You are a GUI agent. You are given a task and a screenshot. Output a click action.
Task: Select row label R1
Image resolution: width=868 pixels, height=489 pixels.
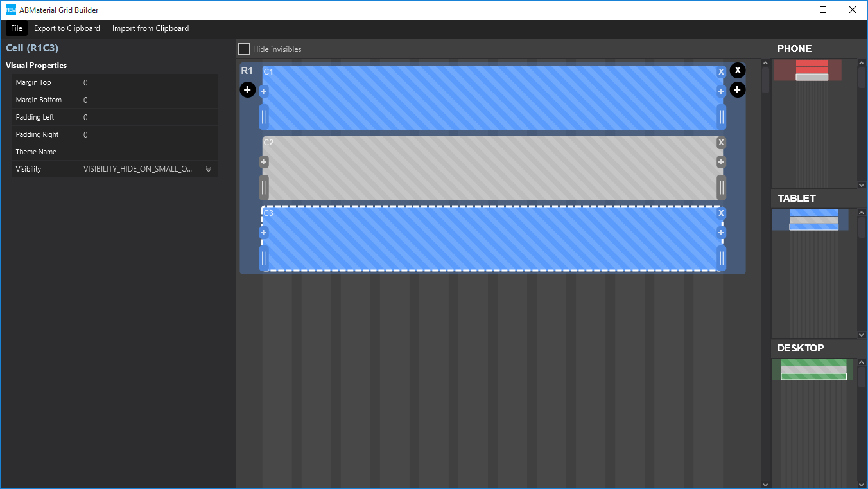(247, 71)
